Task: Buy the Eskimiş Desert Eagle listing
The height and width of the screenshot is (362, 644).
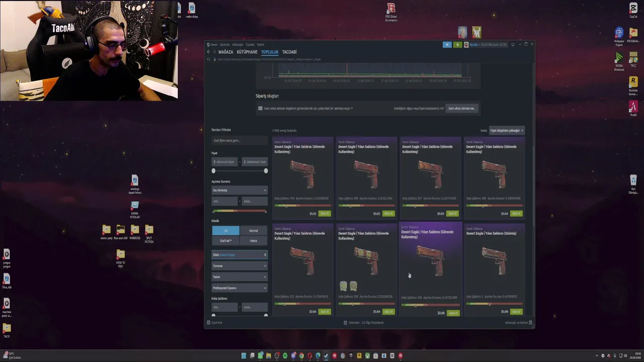Action: [x=516, y=312]
